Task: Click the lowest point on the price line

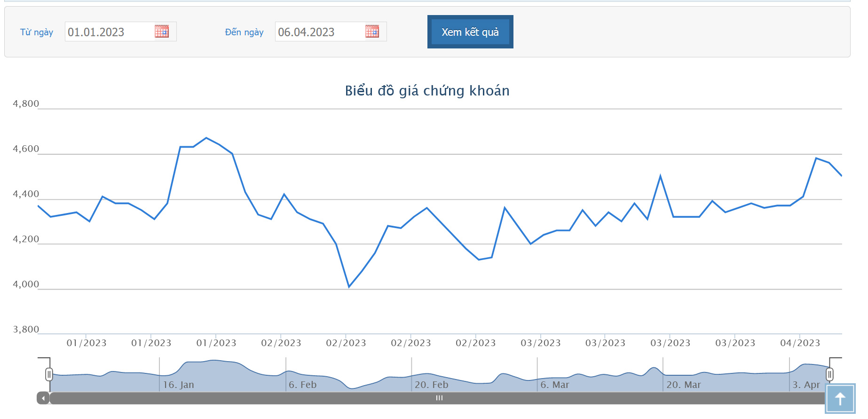Action: tap(349, 286)
